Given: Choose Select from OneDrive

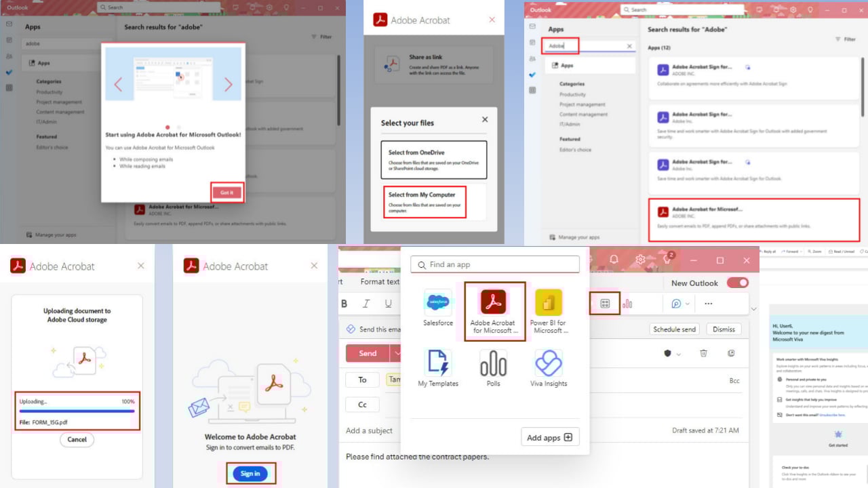Looking at the screenshot, I should [x=433, y=160].
